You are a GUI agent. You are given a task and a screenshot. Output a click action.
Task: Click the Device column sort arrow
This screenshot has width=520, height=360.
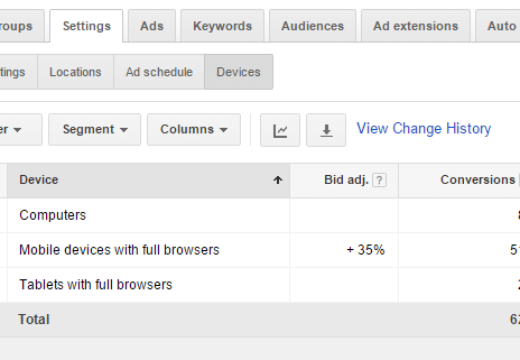(x=278, y=180)
